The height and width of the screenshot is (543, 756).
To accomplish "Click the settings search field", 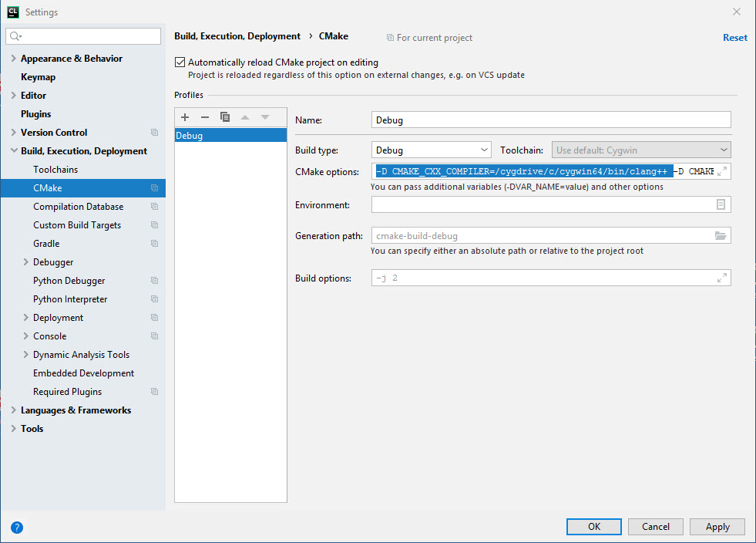I will tap(82, 36).
